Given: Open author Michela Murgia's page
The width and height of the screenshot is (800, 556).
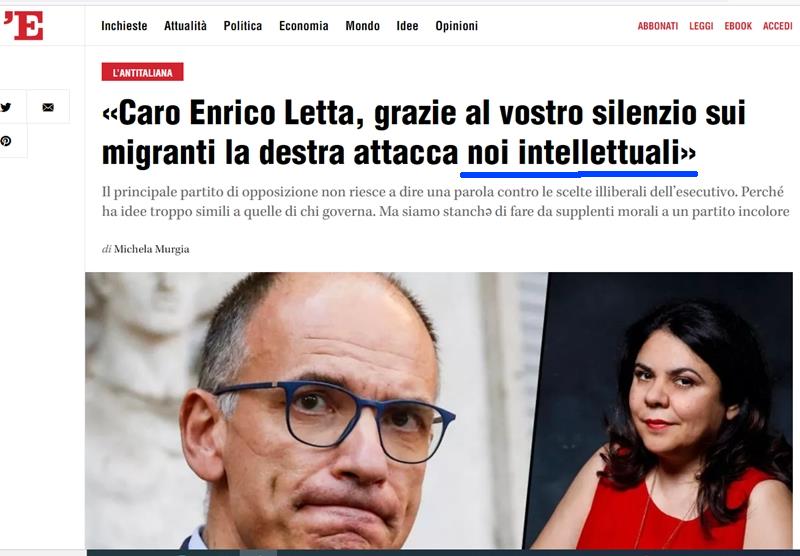Looking at the screenshot, I should (152, 249).
